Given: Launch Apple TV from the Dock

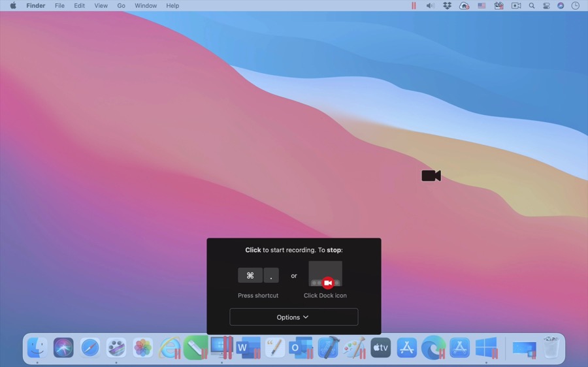Looking at the screenshot, I should (380, 347).
